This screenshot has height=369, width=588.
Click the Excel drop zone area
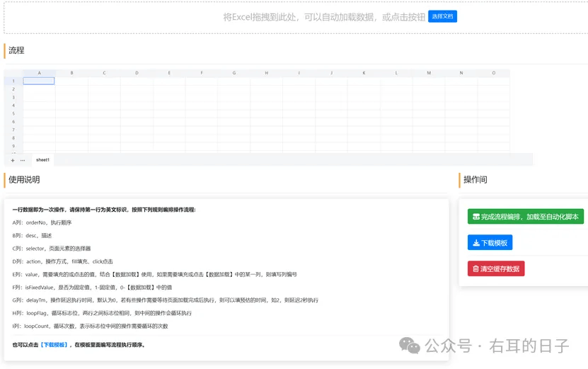pyautogui.click(x=296, y=17)
